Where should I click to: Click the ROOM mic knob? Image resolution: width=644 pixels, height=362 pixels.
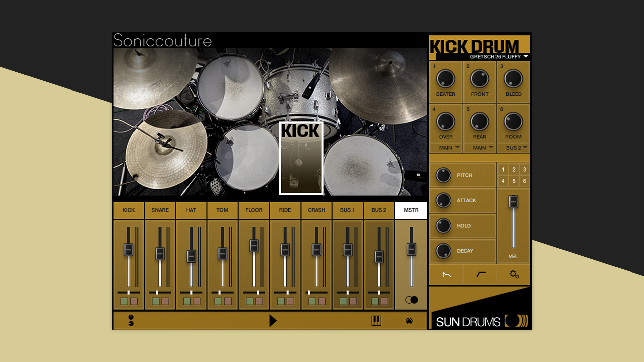click(x=513, y=121)
